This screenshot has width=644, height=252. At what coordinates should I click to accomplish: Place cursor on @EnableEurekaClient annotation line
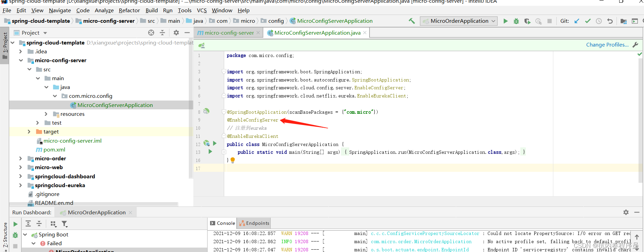point(253,136)
